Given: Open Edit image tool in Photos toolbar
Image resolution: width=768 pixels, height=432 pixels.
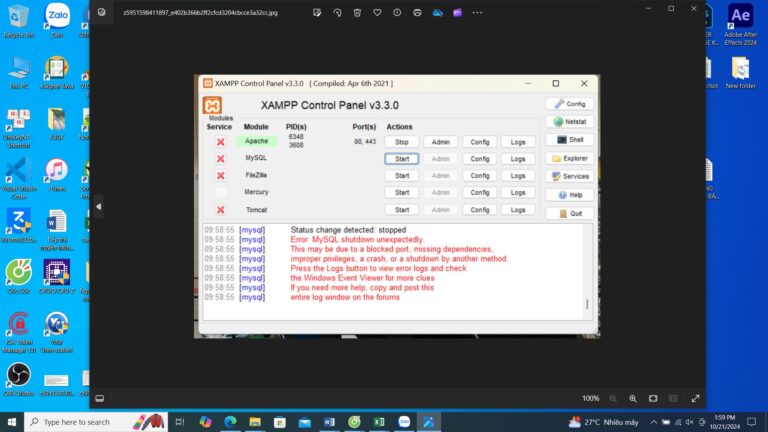Looking at the screenshot, I should (317, 13).
